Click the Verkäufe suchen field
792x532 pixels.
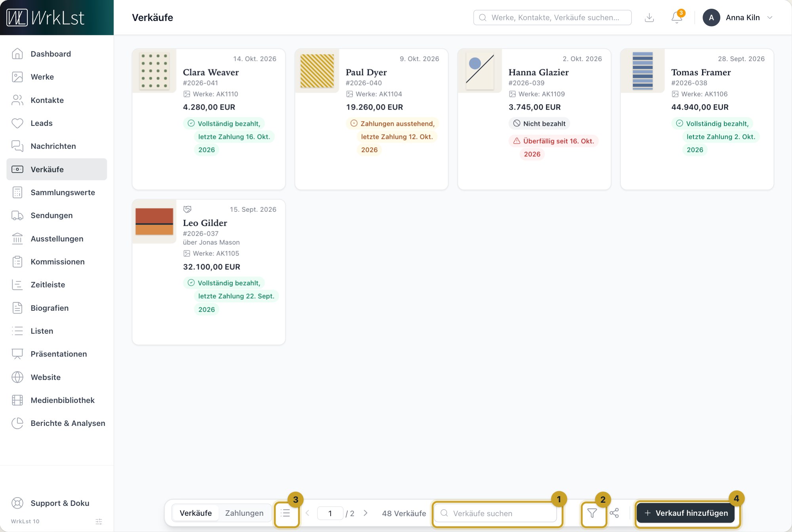(x=495, y=513)
